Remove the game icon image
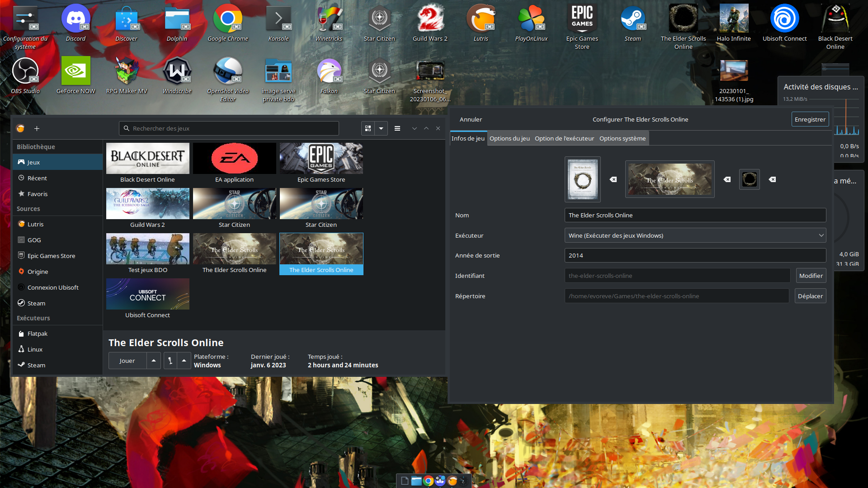Viewport: 868px width, 488px height. click(x=773, y=179)
